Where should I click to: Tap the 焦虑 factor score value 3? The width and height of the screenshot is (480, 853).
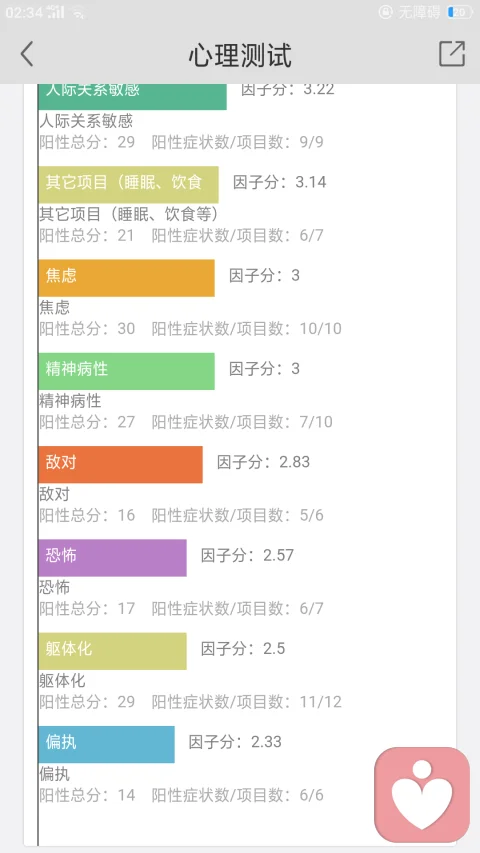click(296, 275)
